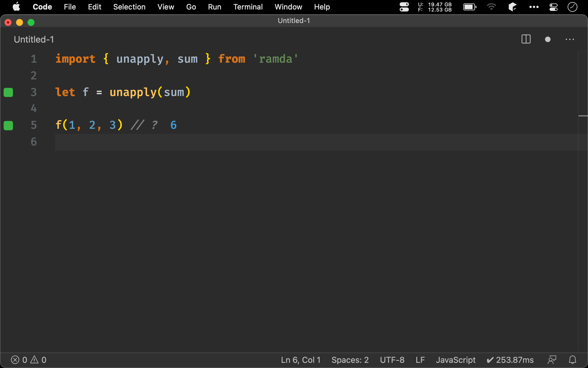This screenshot has width=588, height=368.
Task: Expand the Spaces: 2 indentation dropdown in status bar
Action: (x=349, y=360)
